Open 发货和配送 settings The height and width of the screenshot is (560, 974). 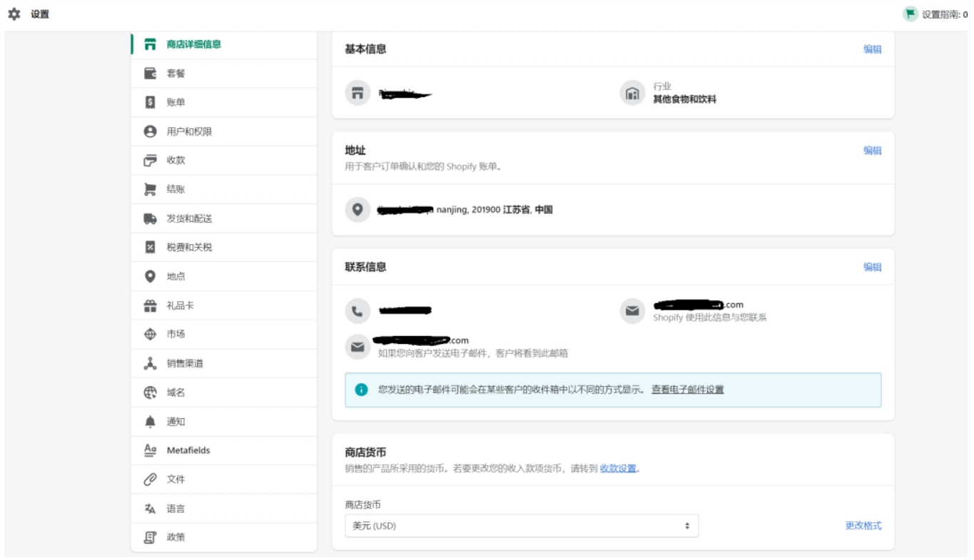pos(224,218)
